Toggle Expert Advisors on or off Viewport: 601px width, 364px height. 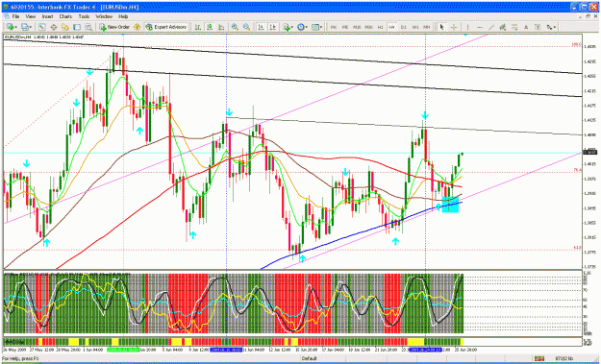pos(165,27)
